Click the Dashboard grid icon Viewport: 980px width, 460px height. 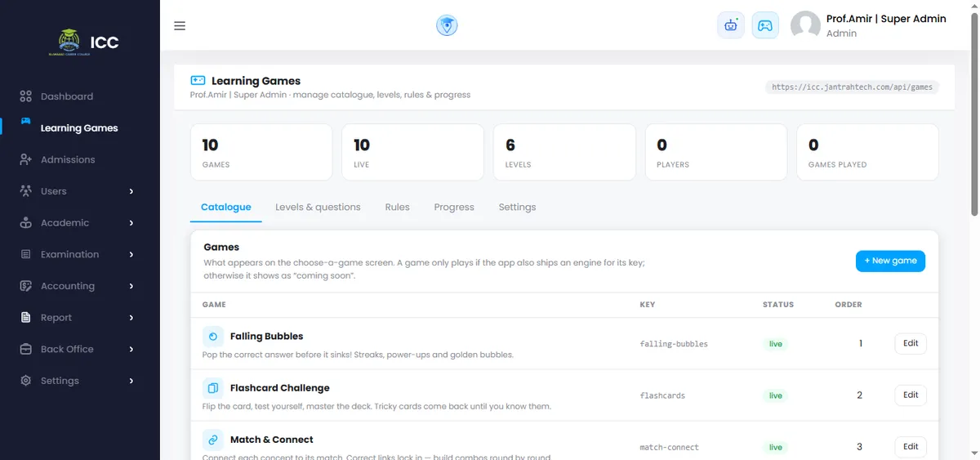click(25, 96)
